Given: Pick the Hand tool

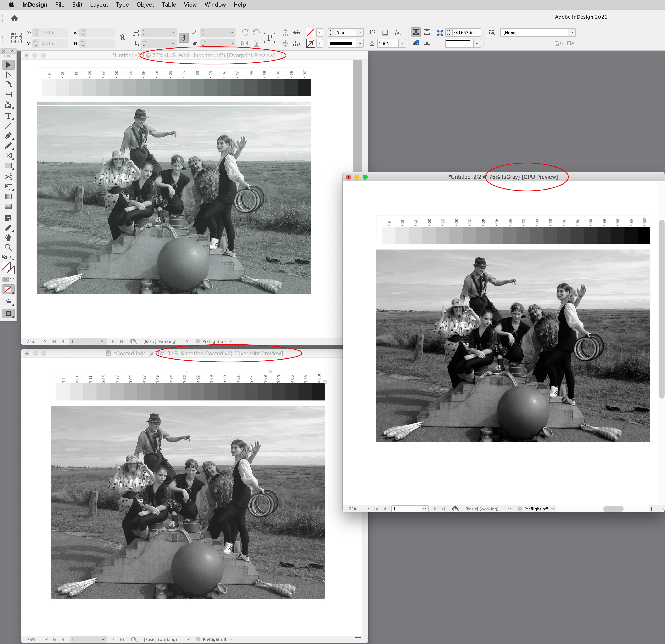Looking at the screenshot, I should point(8,237).
